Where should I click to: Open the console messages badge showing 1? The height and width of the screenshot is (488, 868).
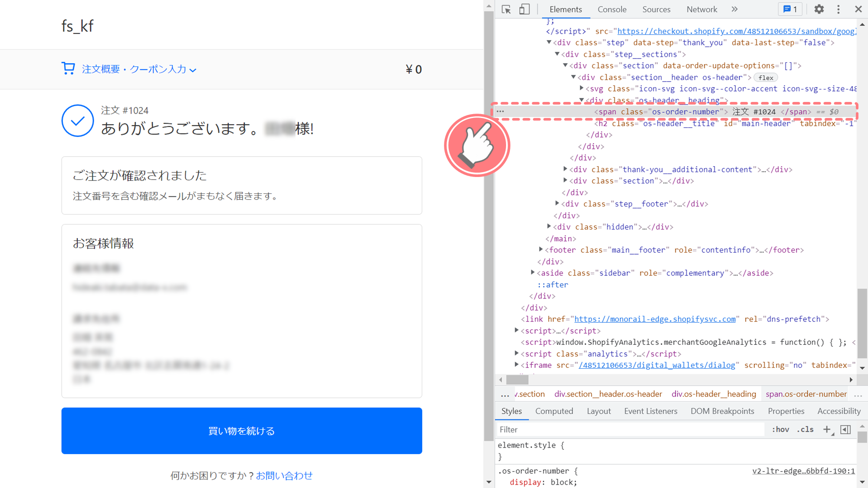[x=790, y=9]
